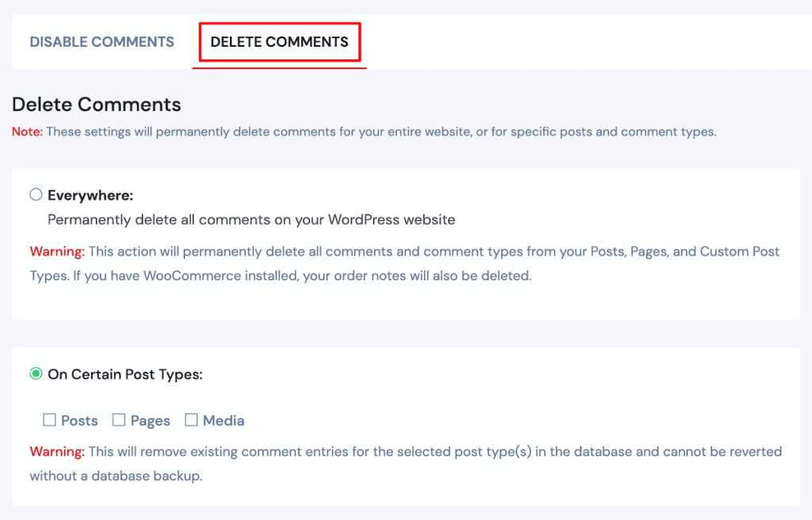
Task: Click the Delete Comments page heading
Action: point(95,104)
